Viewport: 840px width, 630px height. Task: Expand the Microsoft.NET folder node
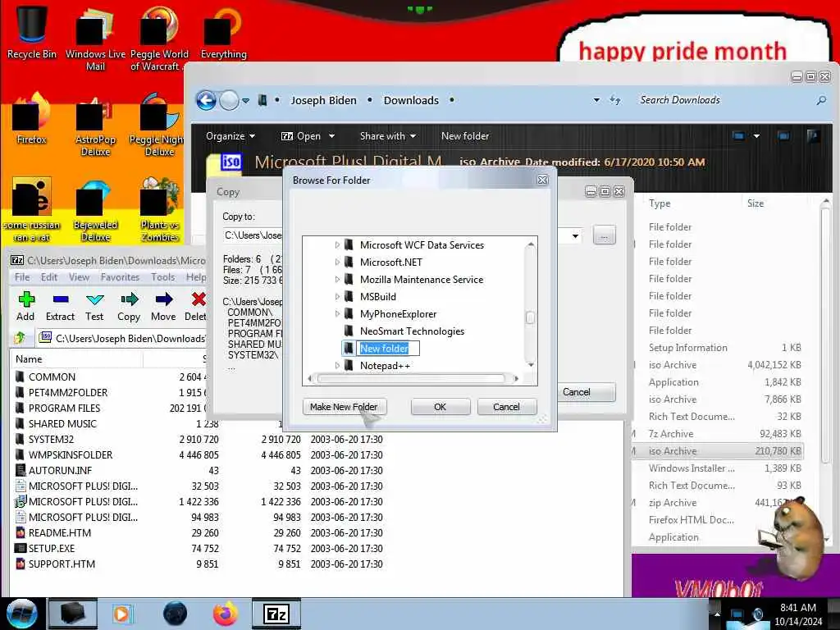(x=337, y=262)
